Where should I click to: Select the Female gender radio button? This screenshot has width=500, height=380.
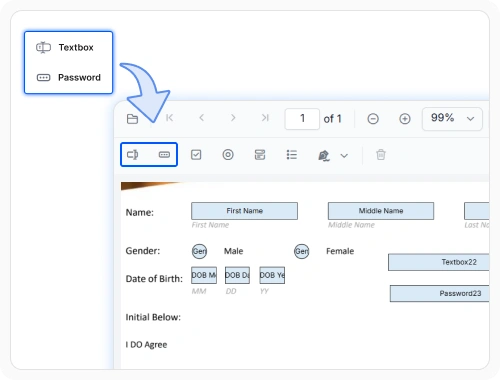pos(301,251)
